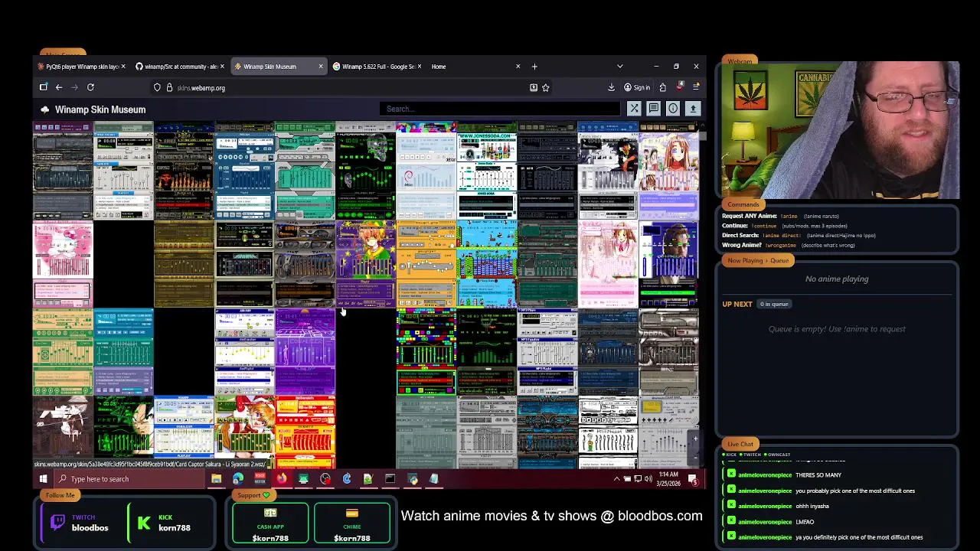
Task: Bookmark this page with the star icon
Action: pos(546,87)
